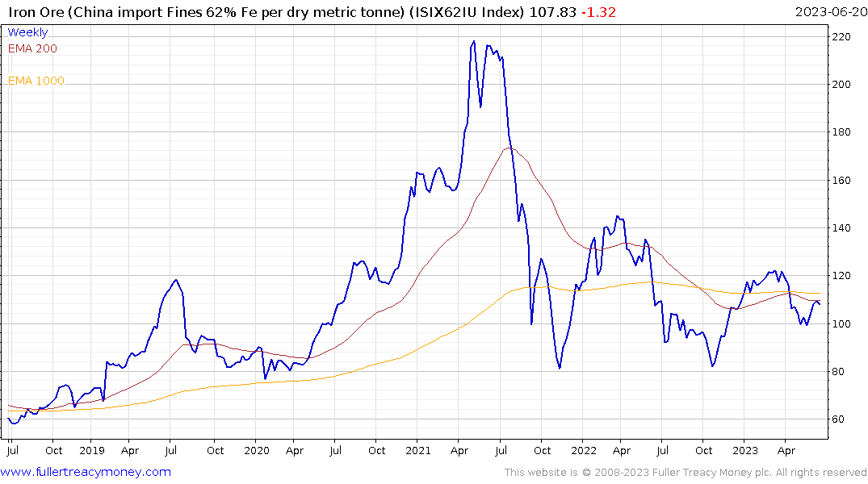Click the 107.83 last price value

[552, 12]
